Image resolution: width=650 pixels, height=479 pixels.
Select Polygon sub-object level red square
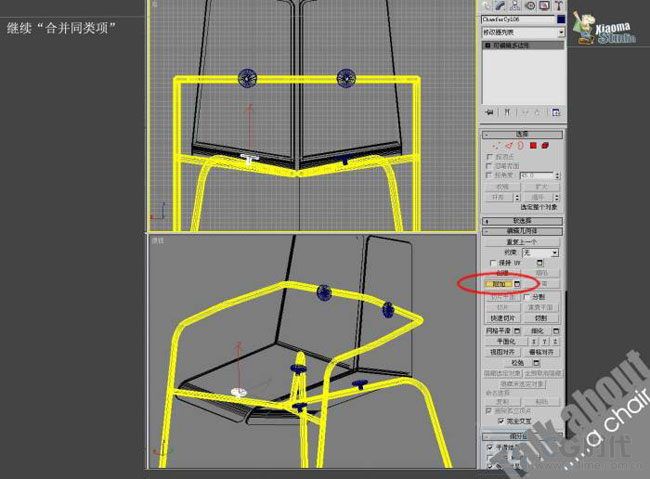pos(533,146)
